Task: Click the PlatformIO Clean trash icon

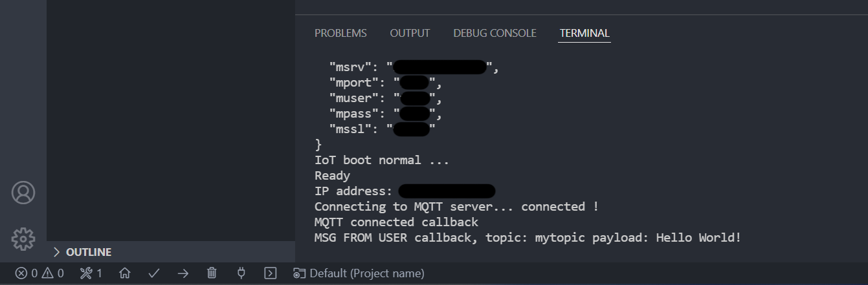Action: point(212,273)
